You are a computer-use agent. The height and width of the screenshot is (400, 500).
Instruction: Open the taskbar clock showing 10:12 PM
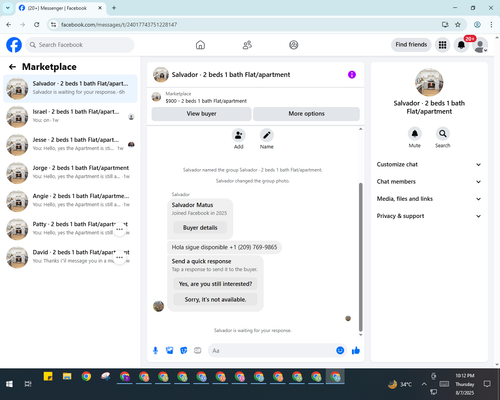tap(465, 384)
